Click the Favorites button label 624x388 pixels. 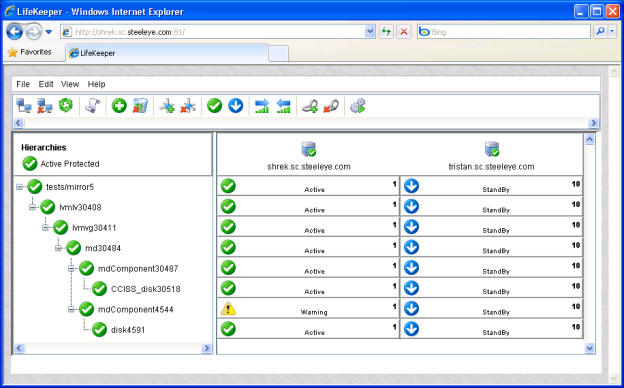point(36,52)
